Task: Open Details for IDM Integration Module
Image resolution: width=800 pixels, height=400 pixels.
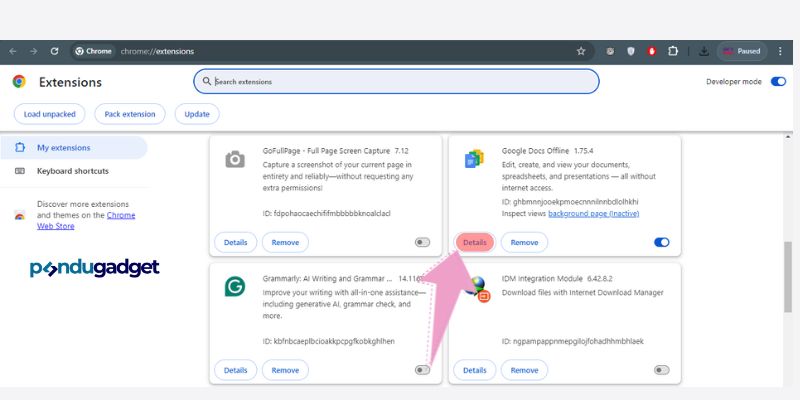Action: (x=474, y=370)
